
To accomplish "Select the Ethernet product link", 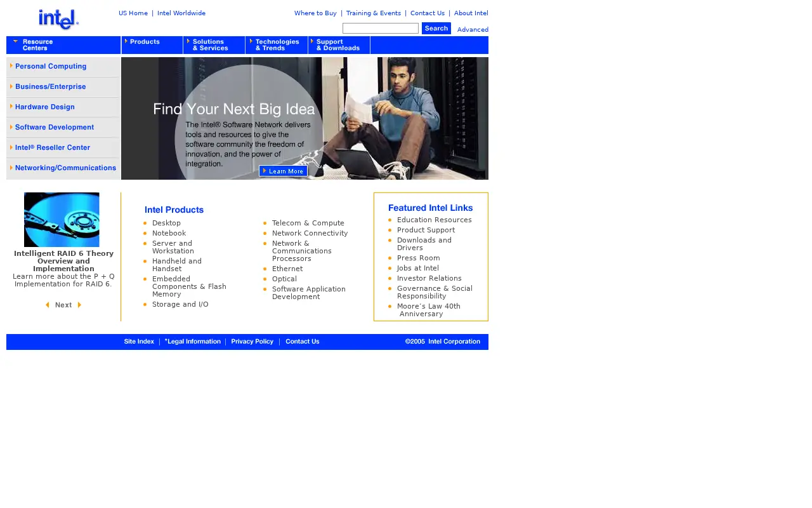I will coord(287,269).
